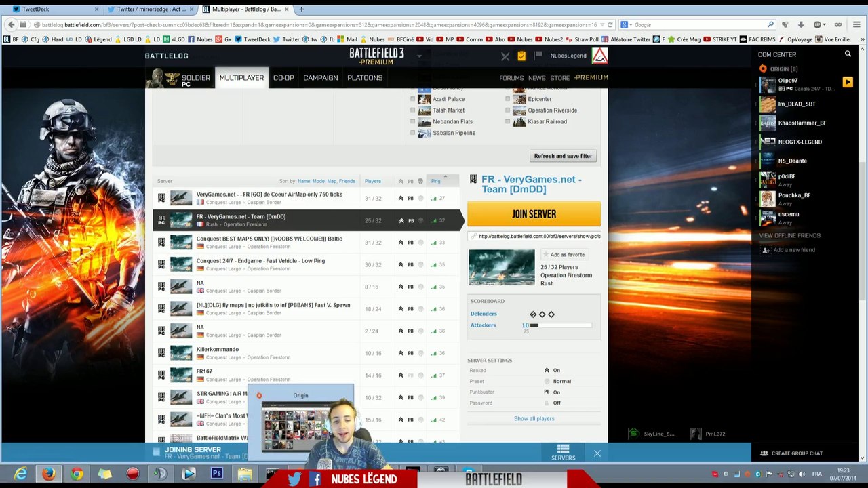Sort server list by Name
Screen dimensions: 868x488
tap(304, 181)
